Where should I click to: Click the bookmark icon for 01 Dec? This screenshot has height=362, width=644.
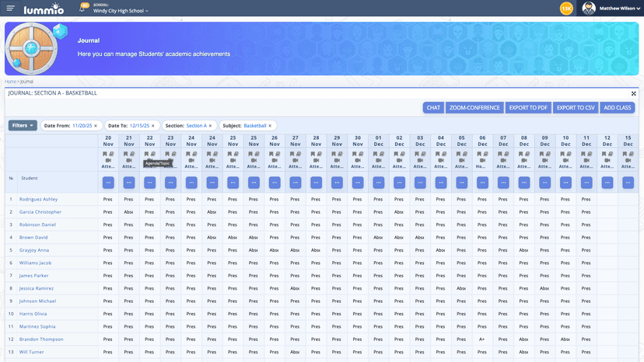click(x=376, y=154)
